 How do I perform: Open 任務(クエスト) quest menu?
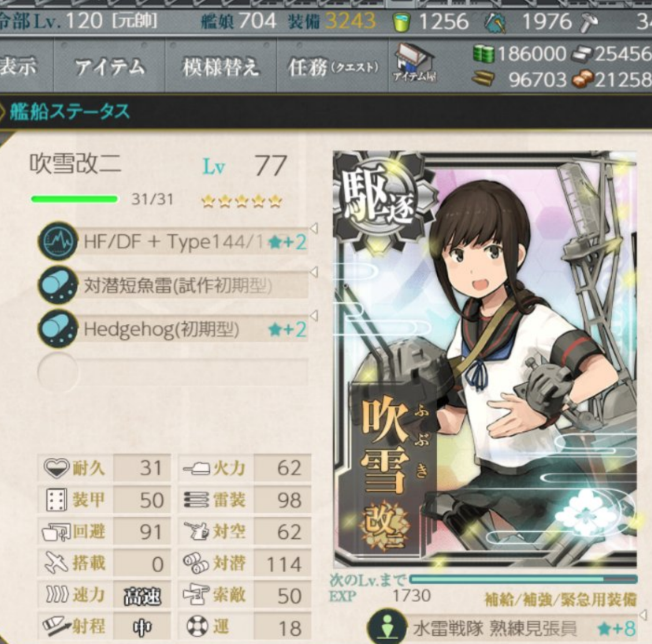pyautogui.click(x=333, y=67)
